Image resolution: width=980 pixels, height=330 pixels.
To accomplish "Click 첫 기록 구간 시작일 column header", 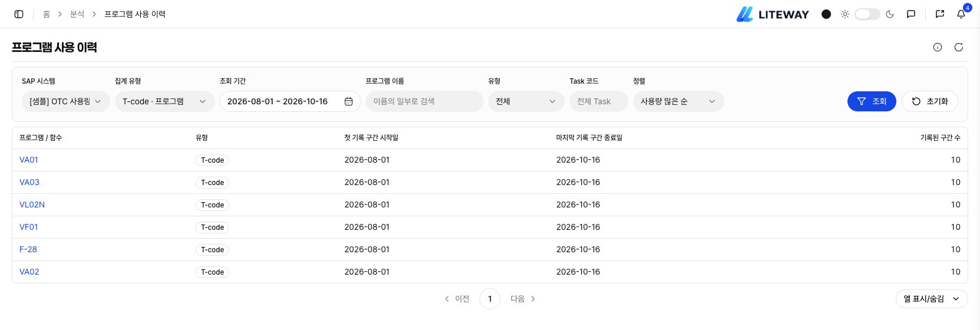I will pos(372,137).
